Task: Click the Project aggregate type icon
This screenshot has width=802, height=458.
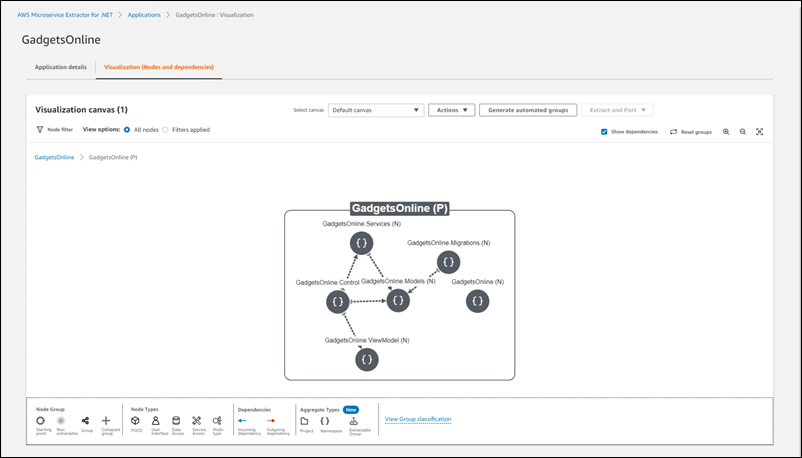Action: coord(304,421)
